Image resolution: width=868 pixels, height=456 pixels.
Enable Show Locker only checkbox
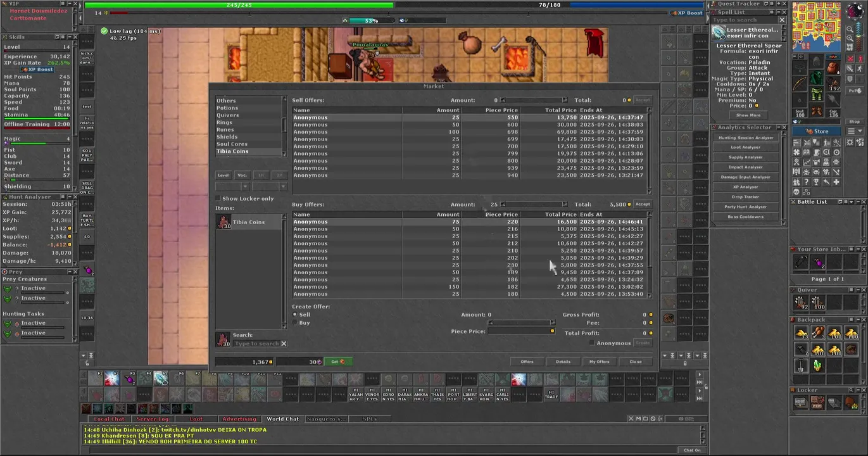click(x=218, y=198)
